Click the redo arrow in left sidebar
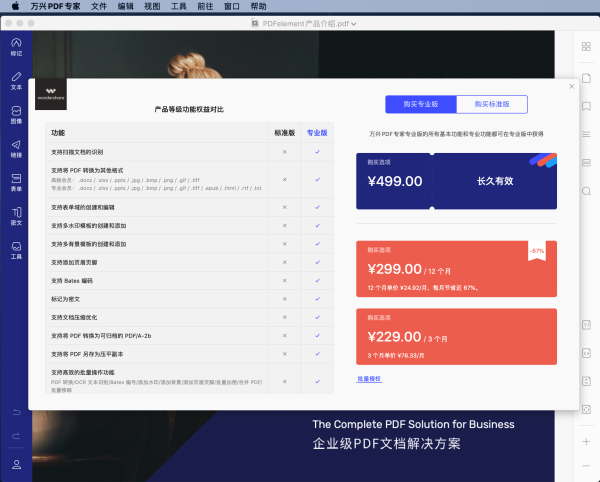600x482 pixels. pos(16,436)
